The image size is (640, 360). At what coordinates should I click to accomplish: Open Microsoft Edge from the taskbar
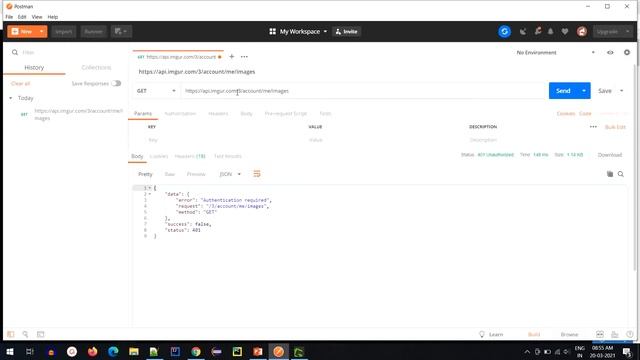pos(113,351)
